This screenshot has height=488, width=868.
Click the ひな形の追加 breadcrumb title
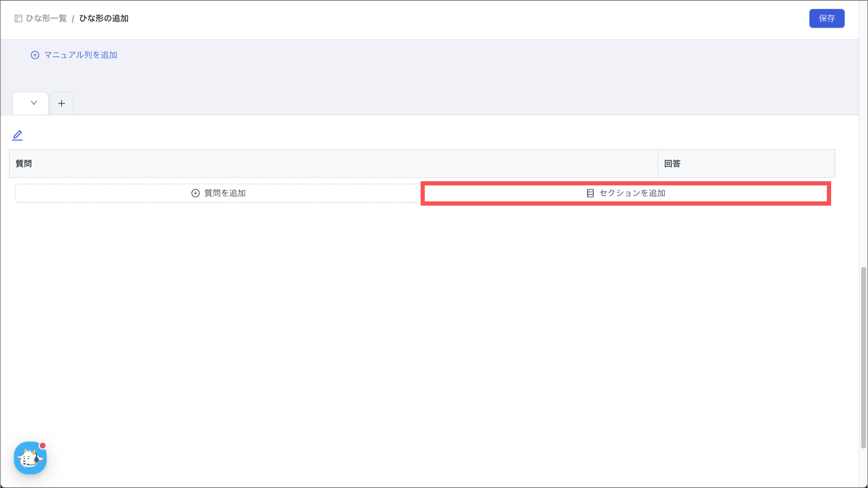coord(104,18)
